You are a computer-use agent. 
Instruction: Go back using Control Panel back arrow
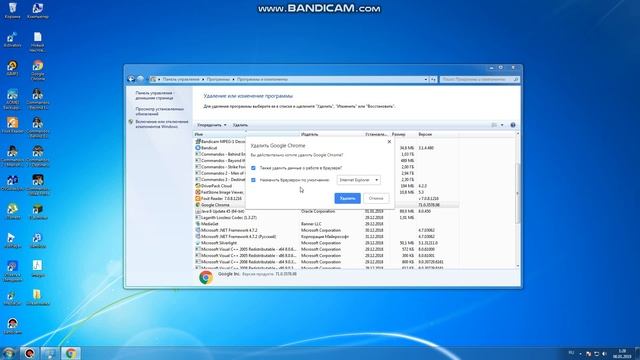click(131, 79)
